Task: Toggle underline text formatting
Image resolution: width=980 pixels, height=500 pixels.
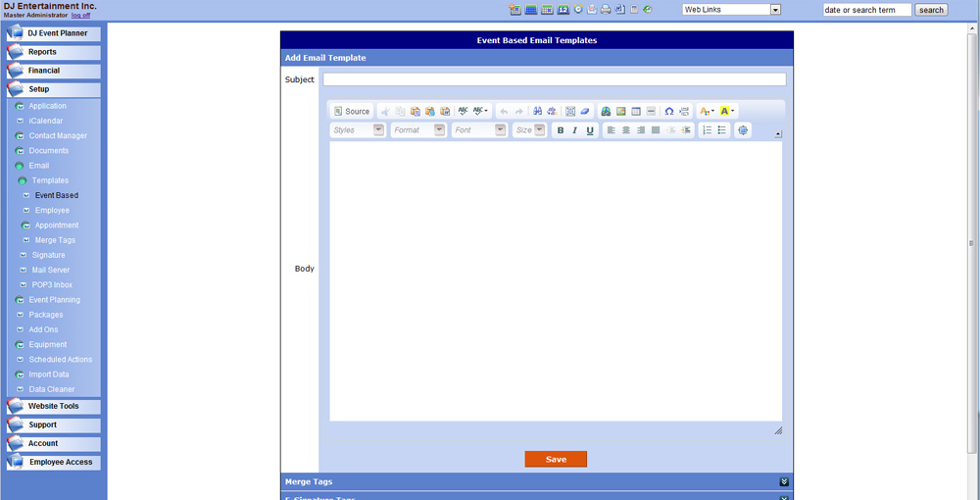Action: [x=590, y=130]
